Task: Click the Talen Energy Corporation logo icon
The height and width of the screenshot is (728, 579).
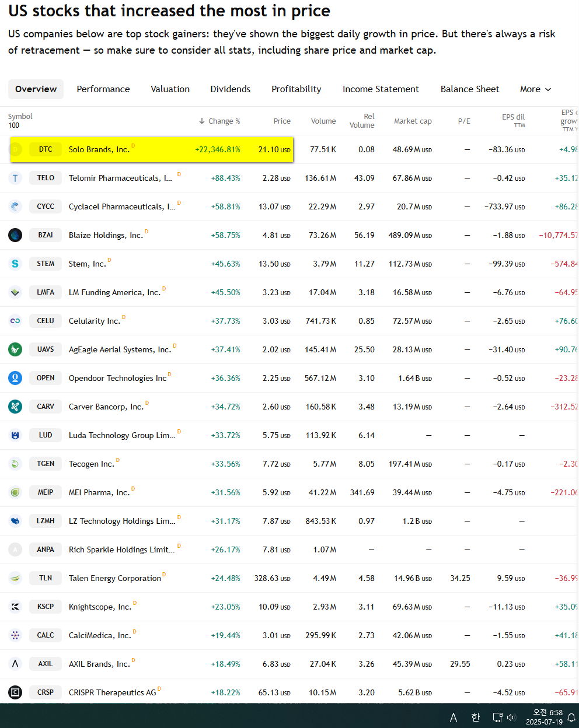Action: point(15,578)
